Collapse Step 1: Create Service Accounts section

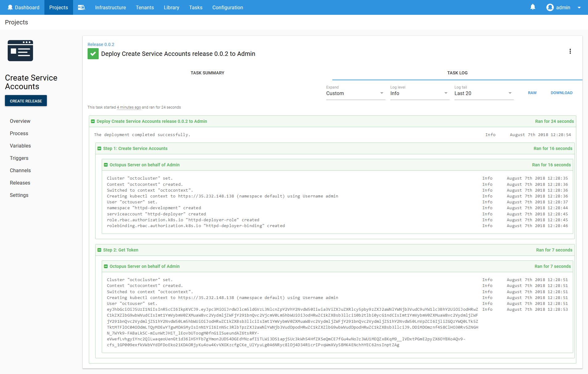99,148
